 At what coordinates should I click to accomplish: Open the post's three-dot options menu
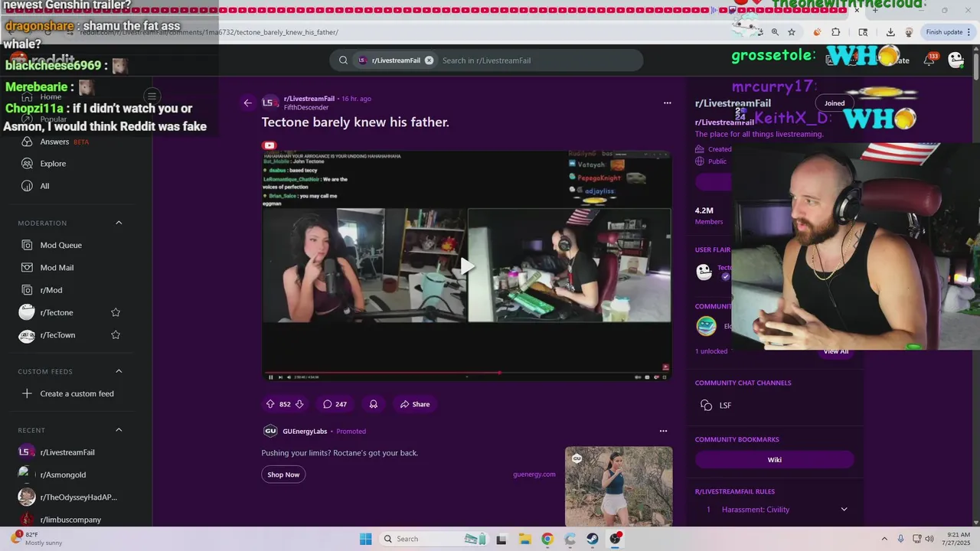(667, 103)
